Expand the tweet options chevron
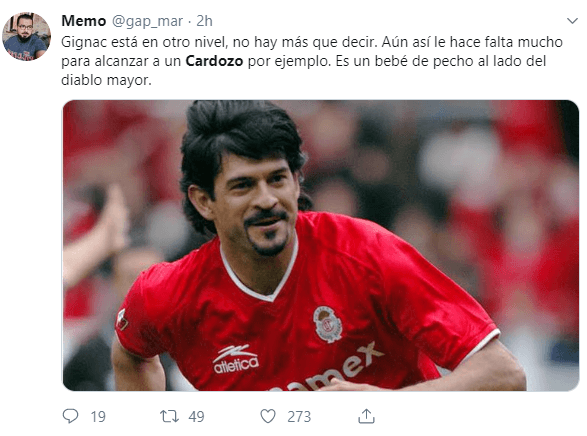The image size is (587, 436). pos(572,21)
